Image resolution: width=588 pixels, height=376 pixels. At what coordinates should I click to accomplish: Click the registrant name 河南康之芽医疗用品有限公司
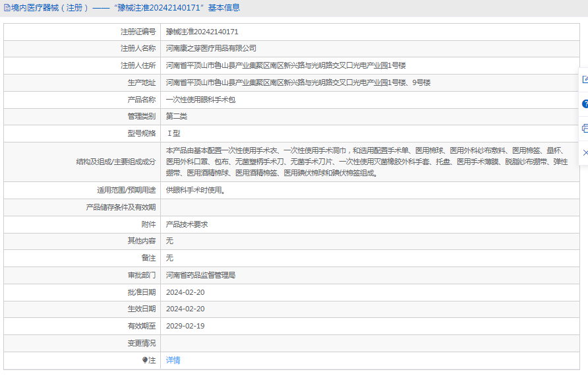(x=211, y=48)
